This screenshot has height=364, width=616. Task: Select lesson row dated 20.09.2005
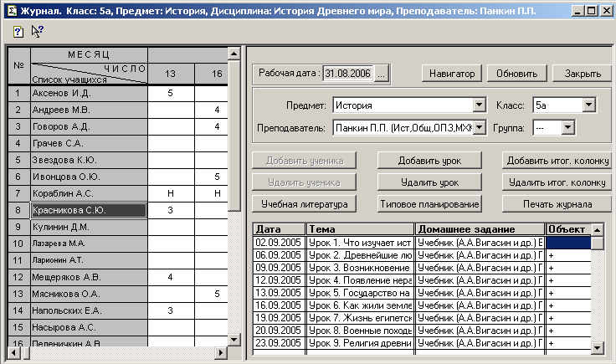pyautogui.click(x=422, y=331)
